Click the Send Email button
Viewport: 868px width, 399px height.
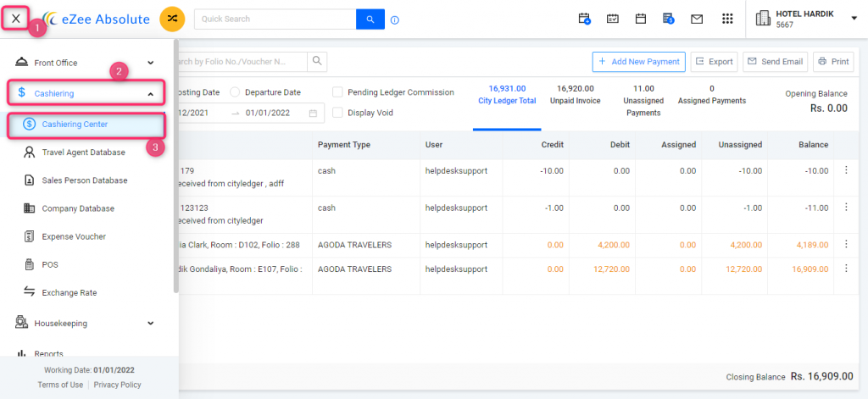[776, 62]
